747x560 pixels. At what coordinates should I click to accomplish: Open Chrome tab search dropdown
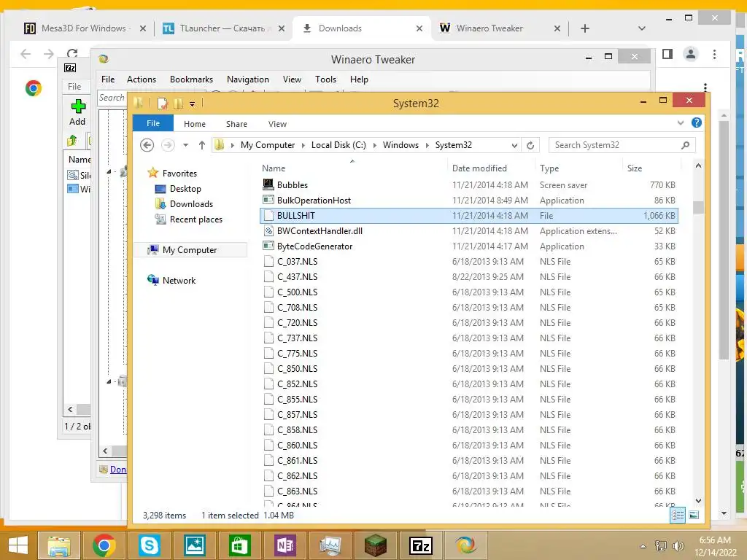tap(642, 28)
